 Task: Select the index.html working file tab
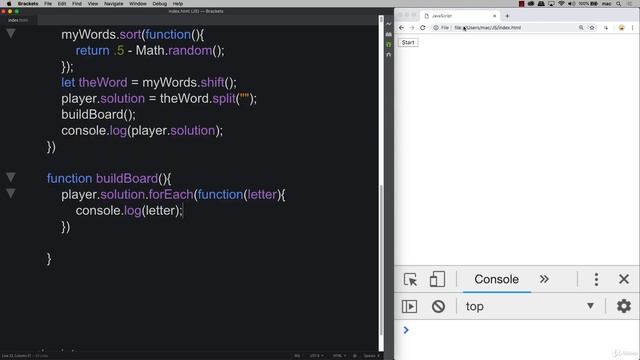(x=18, y=20)
